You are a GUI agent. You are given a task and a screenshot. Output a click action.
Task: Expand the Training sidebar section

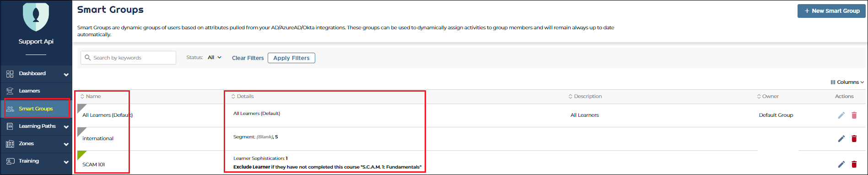click(66, 162)
